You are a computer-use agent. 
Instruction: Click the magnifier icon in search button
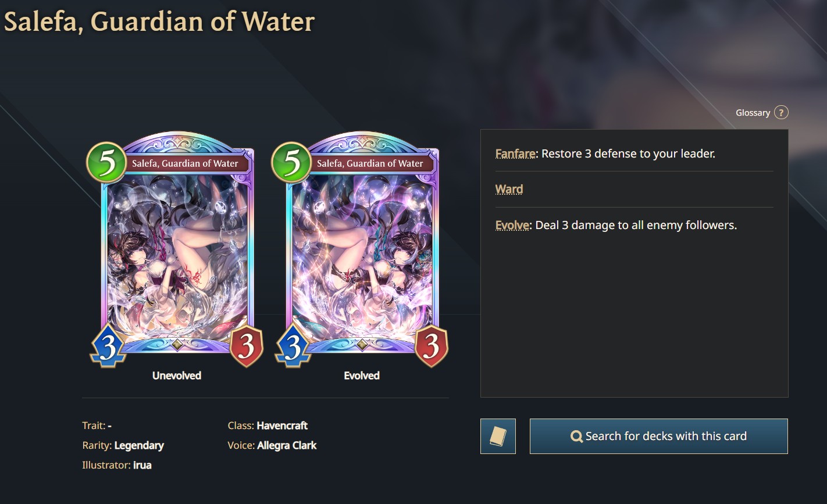click(x=576, y=437)
